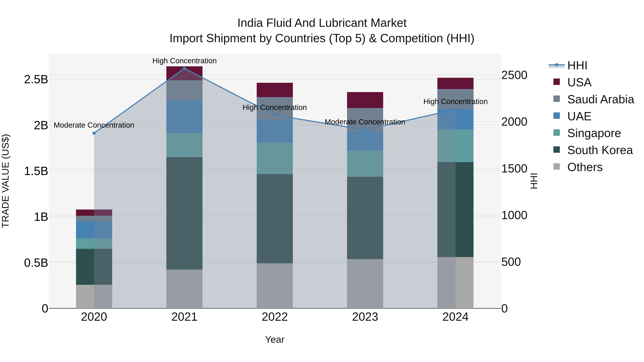644x362 pixels.
Task: Toggle the HHI legend entry
Action: tap(568, 65)
